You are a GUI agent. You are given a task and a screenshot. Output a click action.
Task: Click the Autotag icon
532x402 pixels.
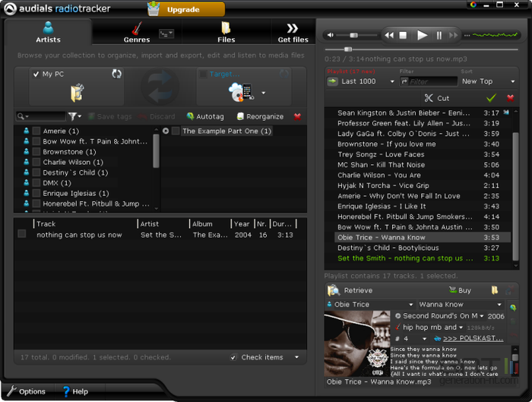190,116
